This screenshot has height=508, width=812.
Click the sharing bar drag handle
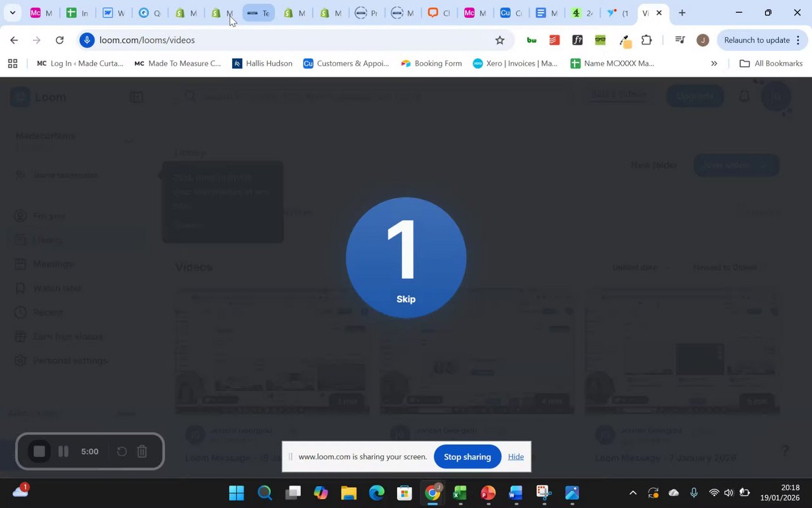291,457
